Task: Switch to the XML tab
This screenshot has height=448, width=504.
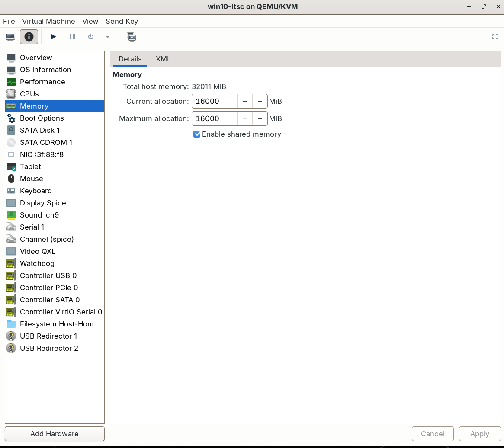Action: click(163, 59)
